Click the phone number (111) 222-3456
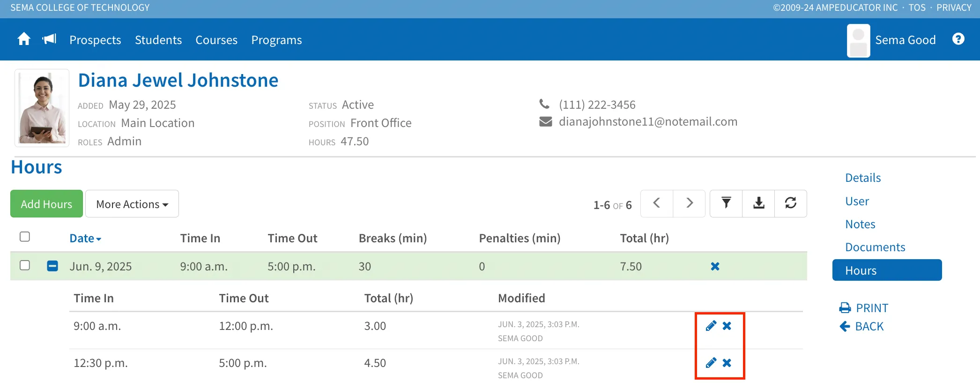This screenshot has height=389, width=980. click(597, 105)
